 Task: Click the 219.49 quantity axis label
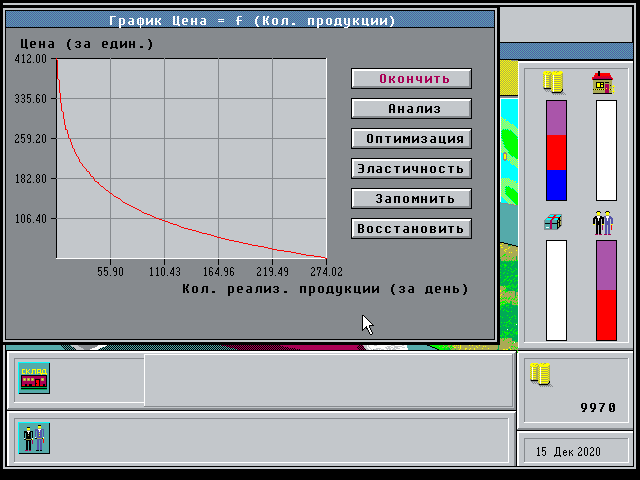[273, 271]
